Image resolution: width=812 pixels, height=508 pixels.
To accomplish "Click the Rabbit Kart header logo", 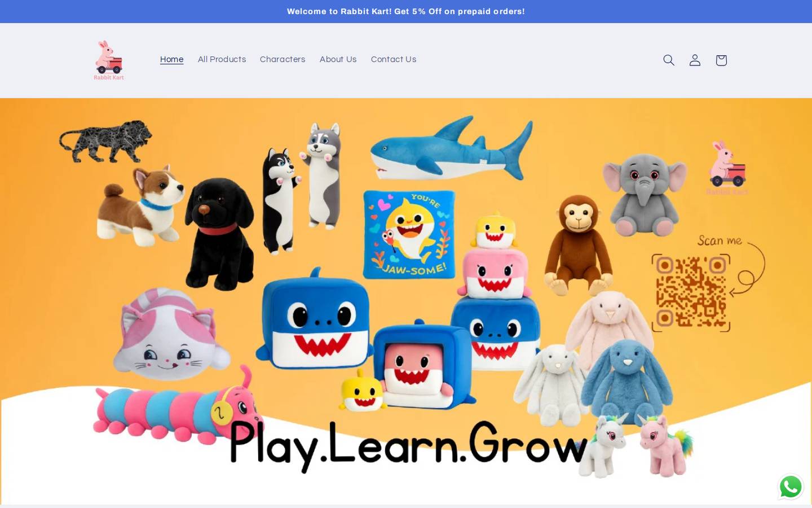I will [x=109, y=60].
